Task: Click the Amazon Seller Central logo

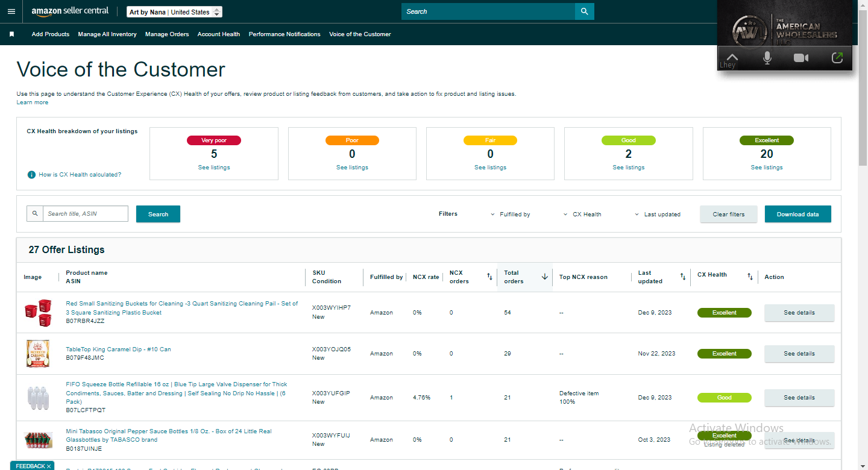Action: click(71, 11)
